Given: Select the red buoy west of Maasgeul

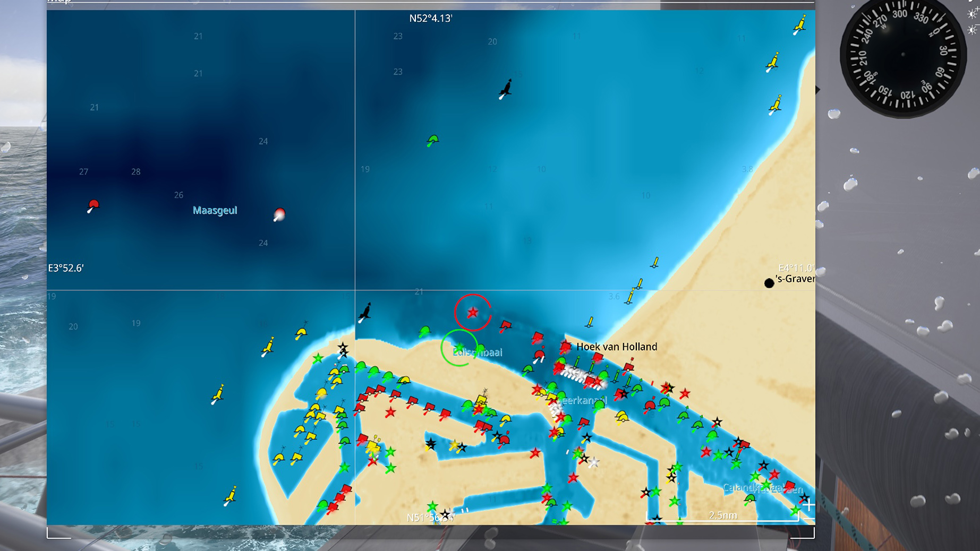Looking at the screenshot, I should pyautogui.click(x=93, y=206).
